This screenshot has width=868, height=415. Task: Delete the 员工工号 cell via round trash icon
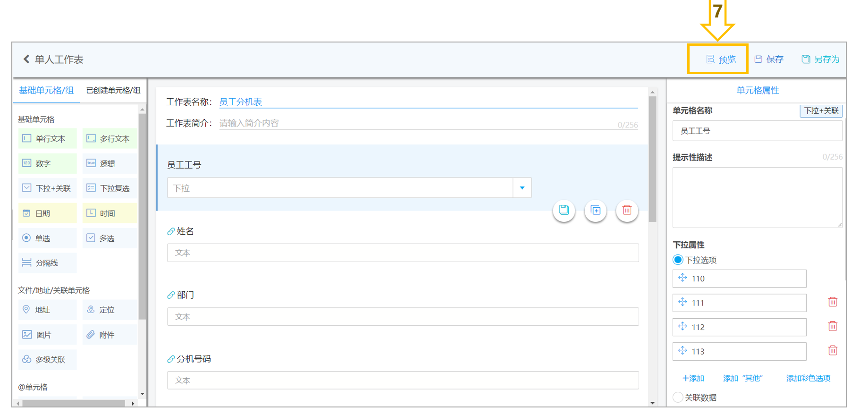point(627,210)
